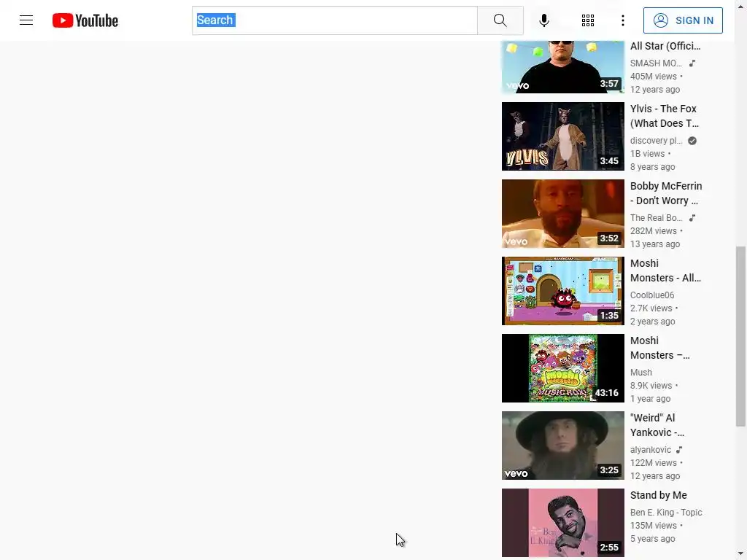Open The Real Bo... channel name
Screen dimensions: 747x560
pos(656,217)
